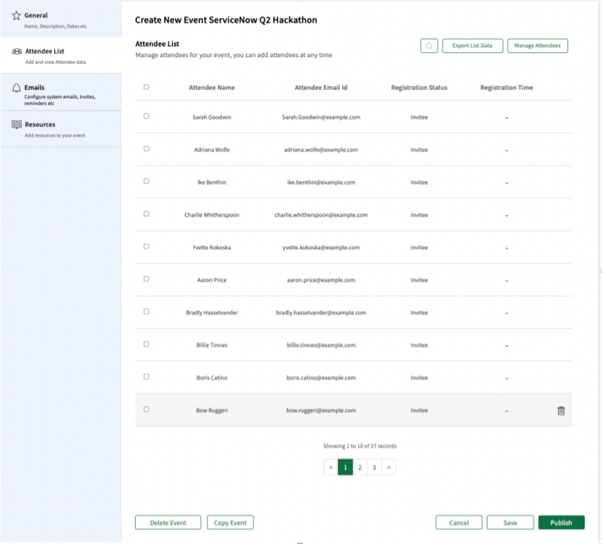Click the name Bow Ruggeri
602x544 pixels.
coord(212,410)
